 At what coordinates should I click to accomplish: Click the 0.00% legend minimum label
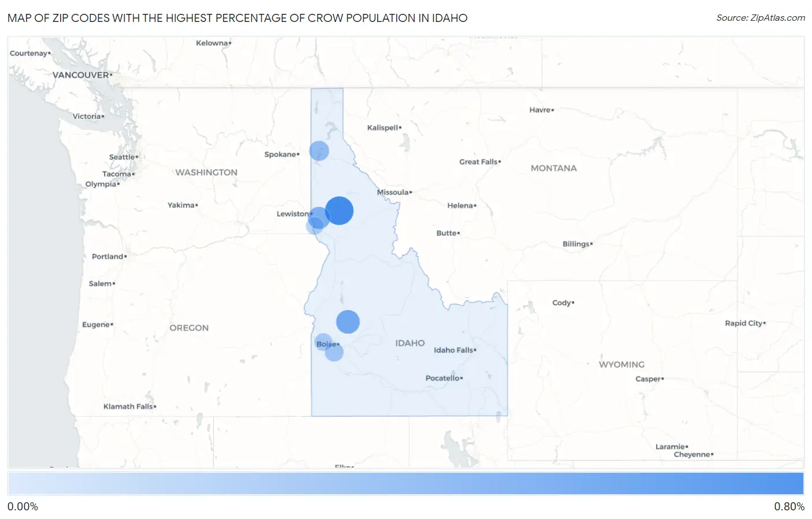pyautogui.click(x=23, y=506)
